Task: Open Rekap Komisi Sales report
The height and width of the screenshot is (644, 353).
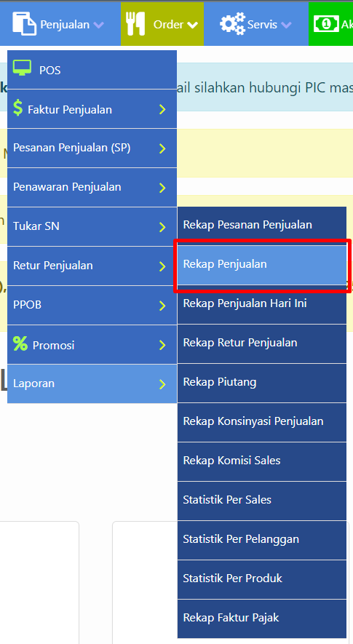Action: click(262, 461)
